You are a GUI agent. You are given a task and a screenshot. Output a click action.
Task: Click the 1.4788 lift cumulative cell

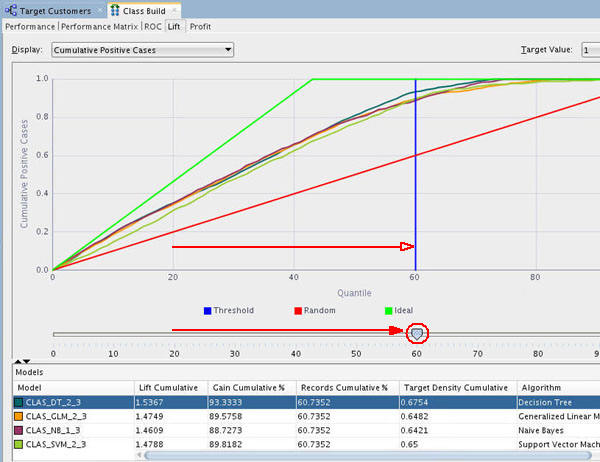pos(171,444)
